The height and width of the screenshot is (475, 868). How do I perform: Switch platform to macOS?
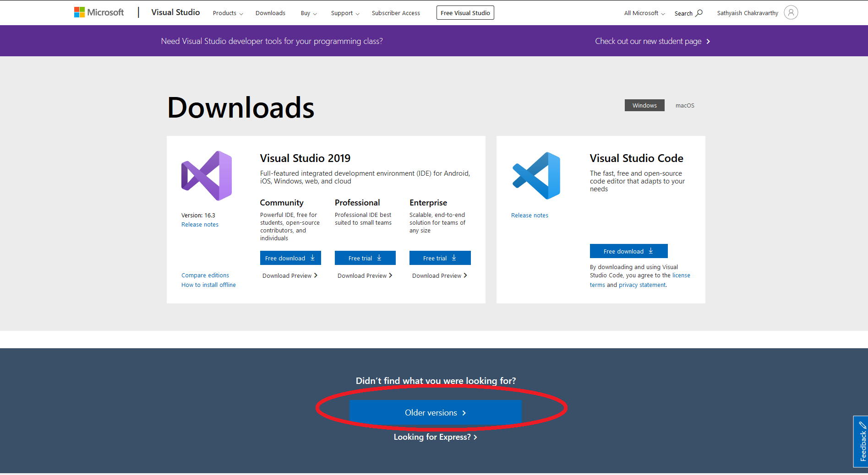[x=684, y=105]
